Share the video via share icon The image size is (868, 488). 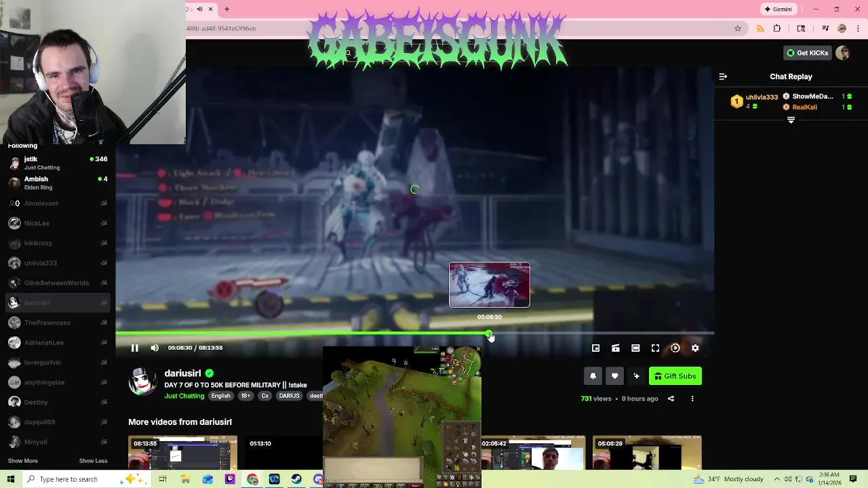[x=671, y=399]
